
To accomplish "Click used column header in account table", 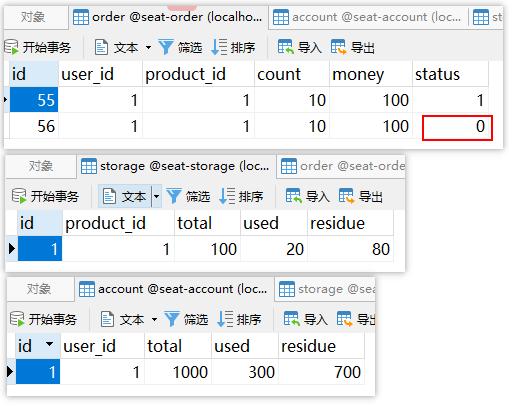I will [x=245, y=346].
